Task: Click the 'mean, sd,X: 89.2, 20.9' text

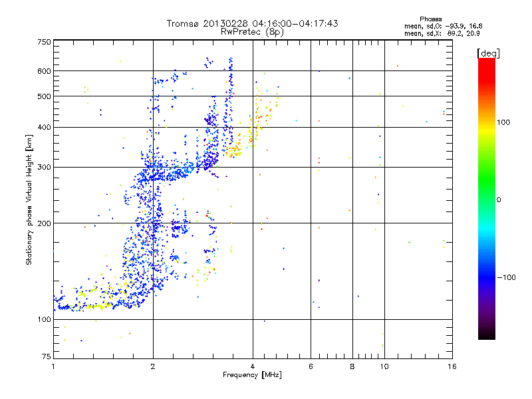Action: point(442,33)
